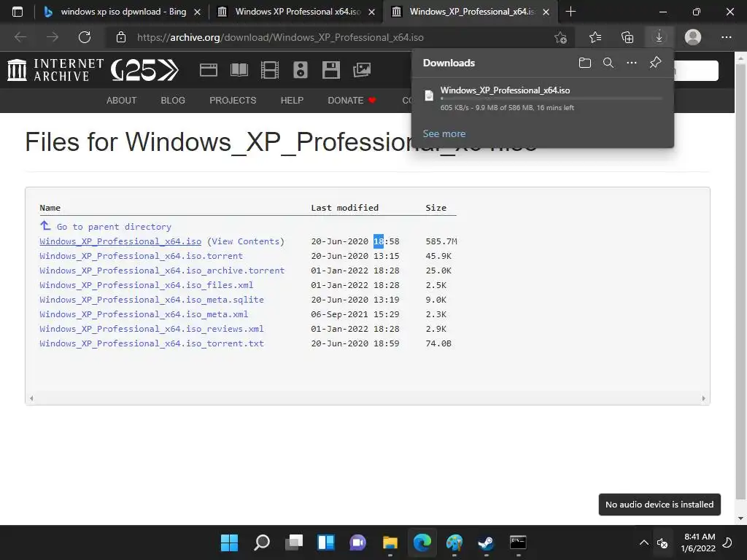747x560 pixels.
Task: Open the Favorites list icon
Action: pos(595,37)
